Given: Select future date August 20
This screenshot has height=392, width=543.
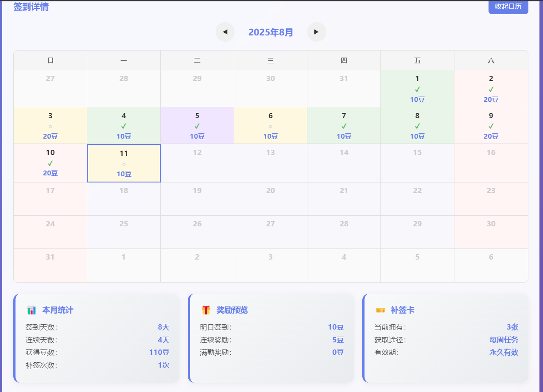Looking at the screenshot, I should click(271, 199).
